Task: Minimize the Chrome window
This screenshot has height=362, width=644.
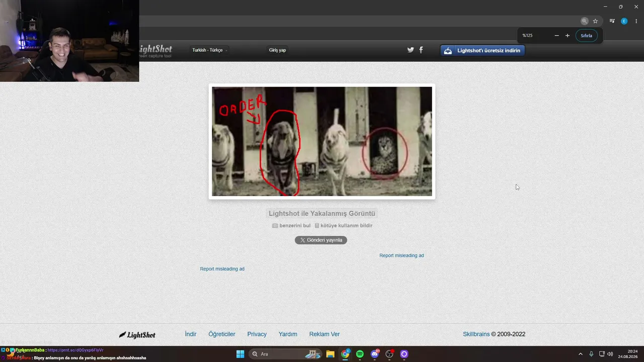Action: click(605, 7)
